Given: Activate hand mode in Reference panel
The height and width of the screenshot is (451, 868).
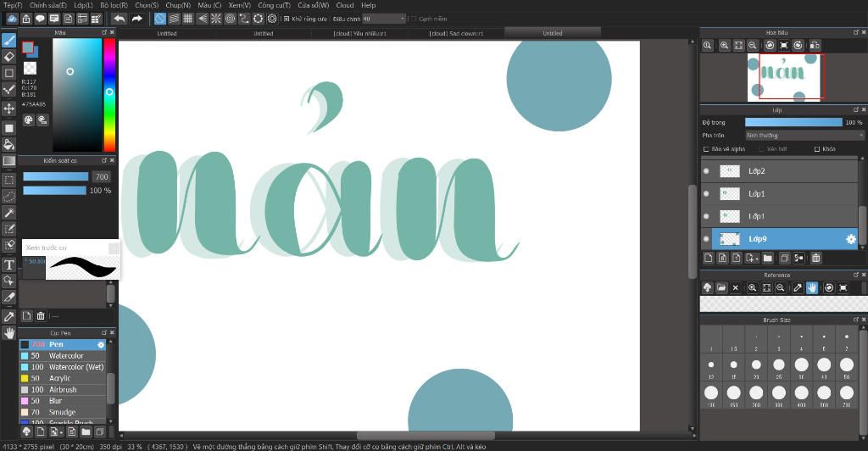Looking at the screenshot, I should [811, 287].
